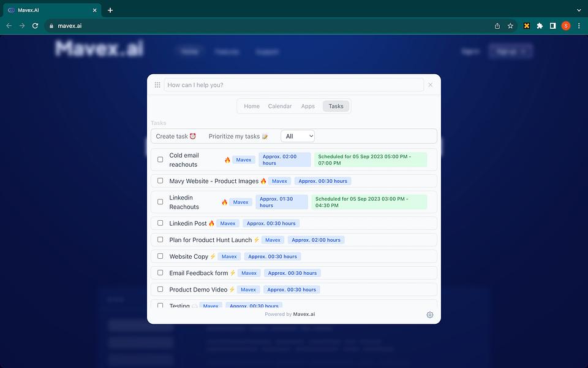
Task: Tick the Linkedin Post checkbox
Action: coord(160,223)
